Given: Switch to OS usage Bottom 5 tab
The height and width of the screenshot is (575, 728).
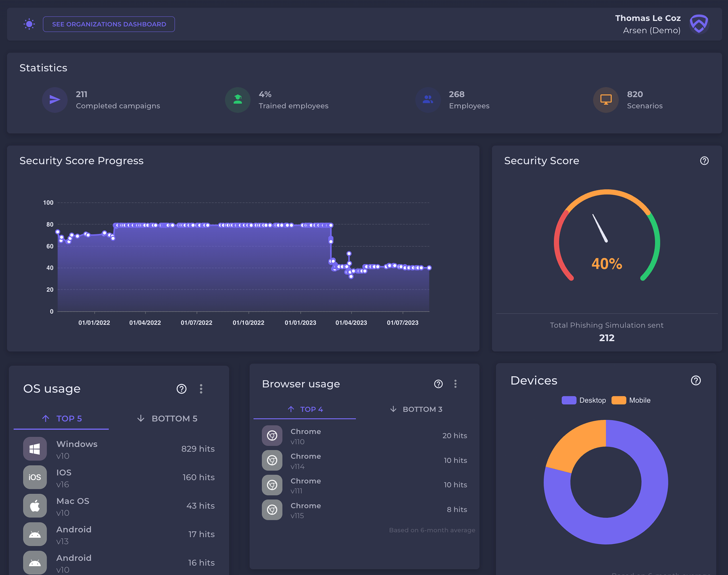Looking at the screenshot, I should pyautogui.click(x=167, y=418).
